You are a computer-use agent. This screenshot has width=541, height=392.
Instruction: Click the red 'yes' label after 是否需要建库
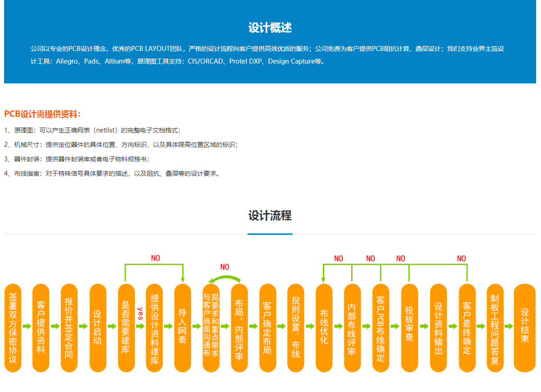coord(140,314)
